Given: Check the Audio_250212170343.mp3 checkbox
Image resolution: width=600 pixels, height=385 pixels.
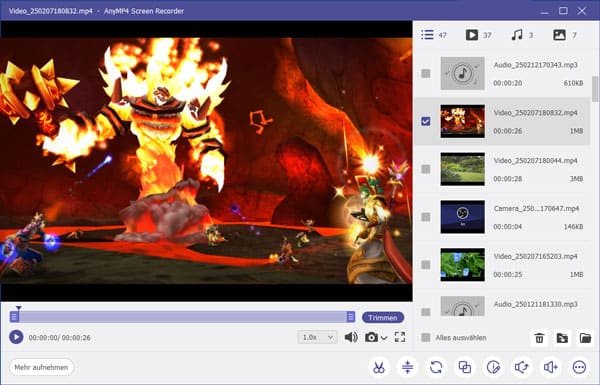Looking at the screenshot, I should point(426,73).
